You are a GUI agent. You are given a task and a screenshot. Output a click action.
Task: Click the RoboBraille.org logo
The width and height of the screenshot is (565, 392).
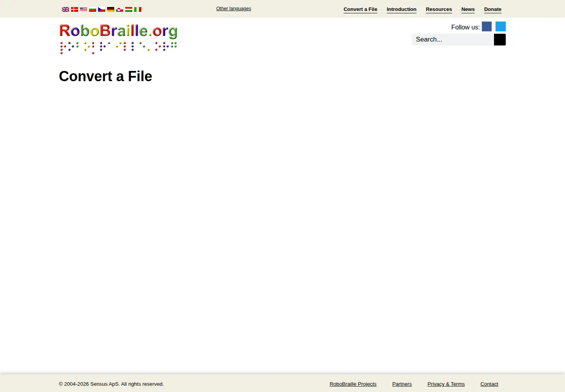click(x=118, y=38)
